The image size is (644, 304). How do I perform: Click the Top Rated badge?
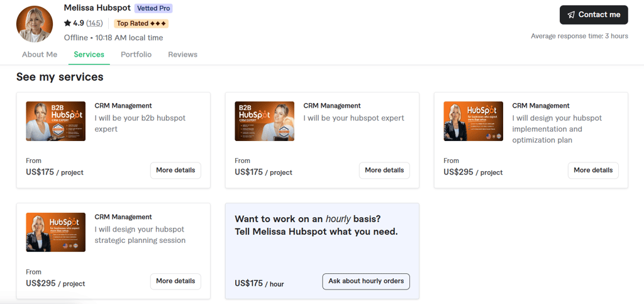pos(142,23)
